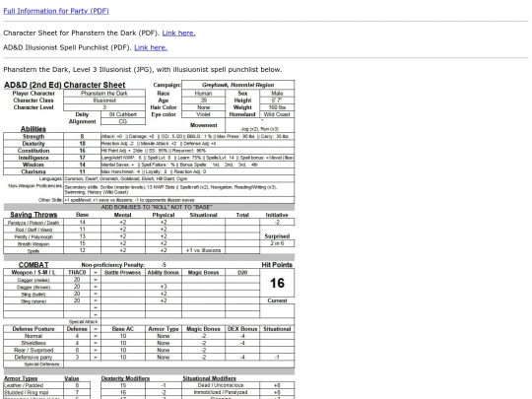Click the 'Rear / Surprised' defense posture row
Viewport: 532px width, 399px height.
(x=149, y=350)
